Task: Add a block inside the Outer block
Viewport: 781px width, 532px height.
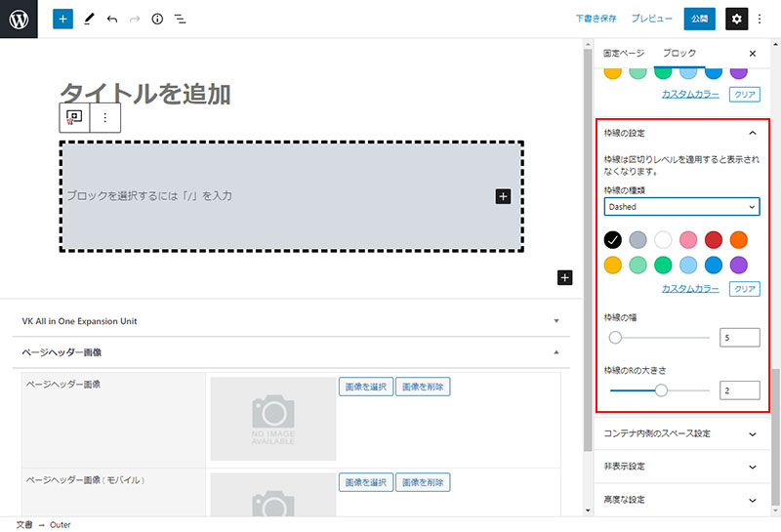Action: pyautogui.click(x=503, y=196)
